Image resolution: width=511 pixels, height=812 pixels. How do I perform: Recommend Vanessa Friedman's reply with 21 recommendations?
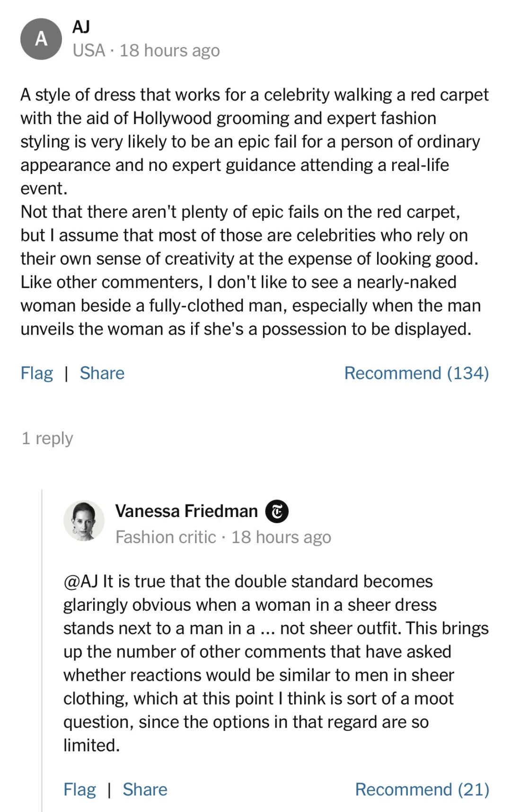point(422,789)
